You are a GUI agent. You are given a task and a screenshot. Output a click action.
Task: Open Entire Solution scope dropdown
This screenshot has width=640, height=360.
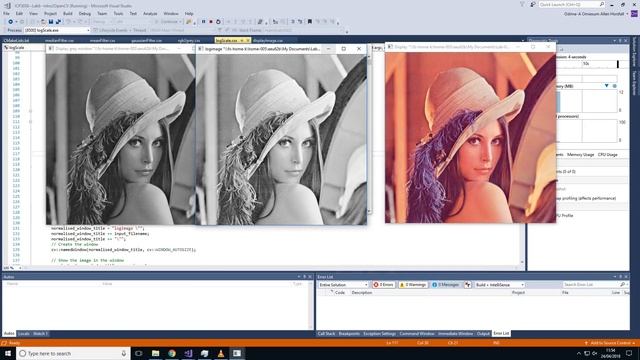point(343,284)
